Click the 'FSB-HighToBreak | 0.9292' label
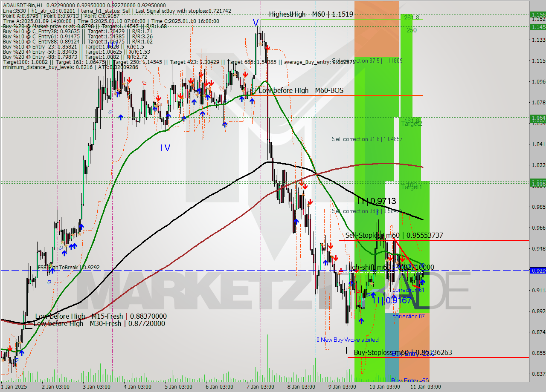Screen dimensions: 546x392 (69, 268)
